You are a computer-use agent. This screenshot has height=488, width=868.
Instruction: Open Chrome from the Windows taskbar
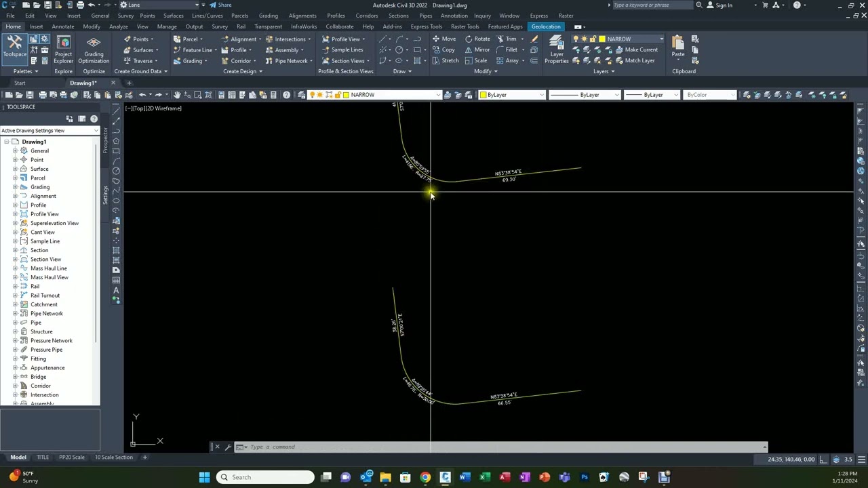coord(425,477)
